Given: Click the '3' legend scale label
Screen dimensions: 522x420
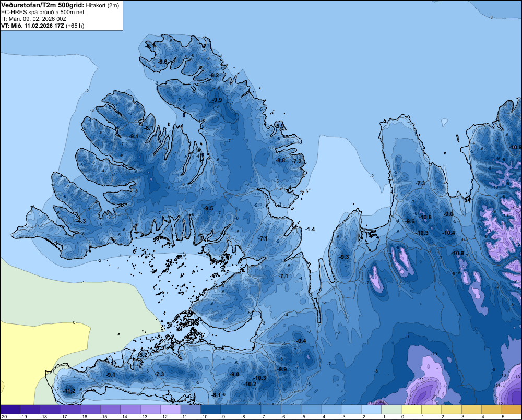Looking at the screenshot, I should pyautogui.click(x=462, y=417).
